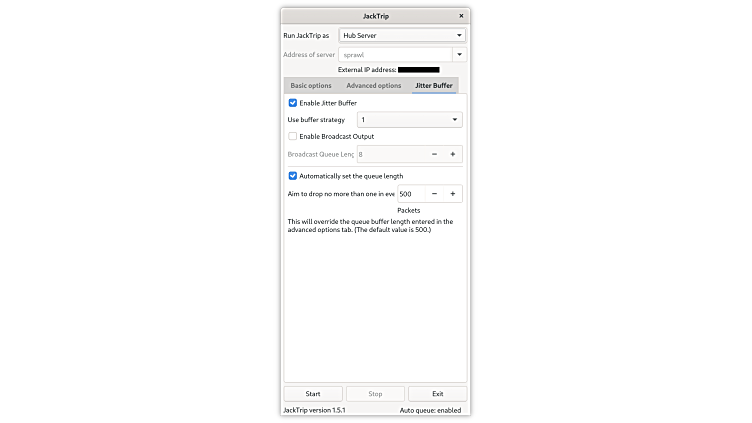This screenshot has height=423, width=752.
Task: Click the Broadcast Queue Length value field
Action: tap(391, 154)
